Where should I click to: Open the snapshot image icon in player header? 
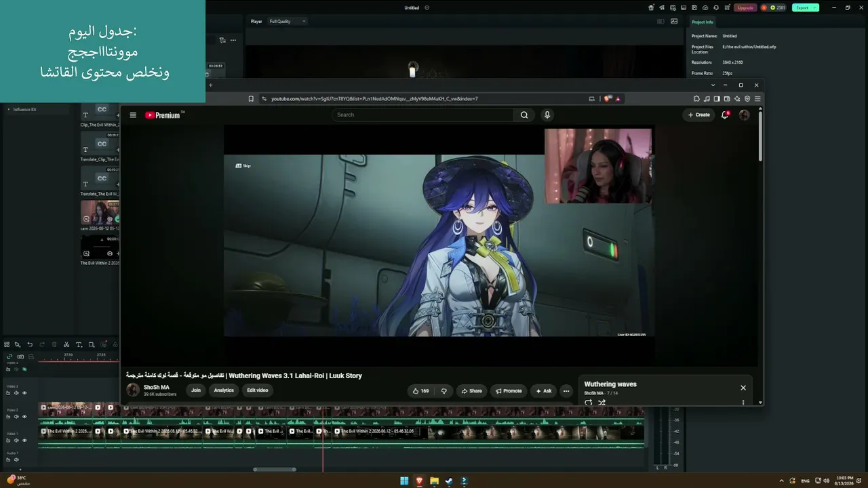(x=674, y=21)
